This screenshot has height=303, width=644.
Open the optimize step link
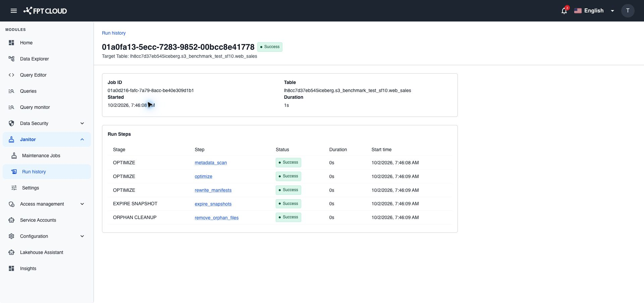[x=203, y=176]
